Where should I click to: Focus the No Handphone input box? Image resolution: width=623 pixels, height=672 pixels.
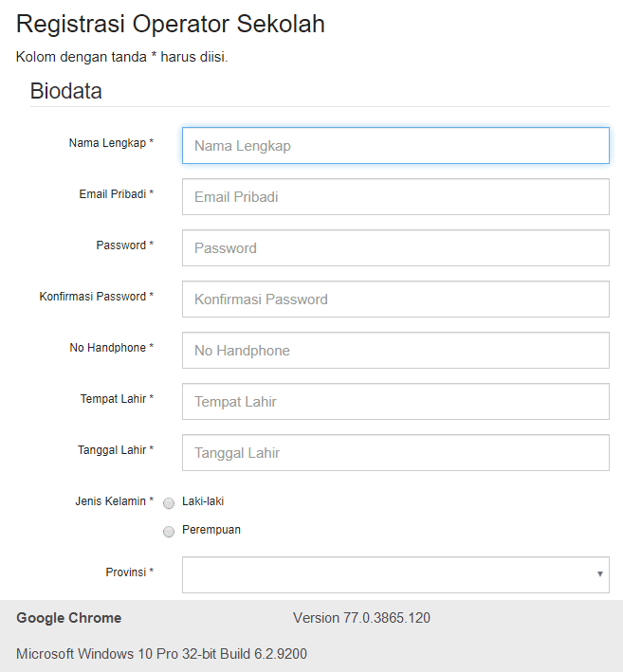click(x=395, y=350)
